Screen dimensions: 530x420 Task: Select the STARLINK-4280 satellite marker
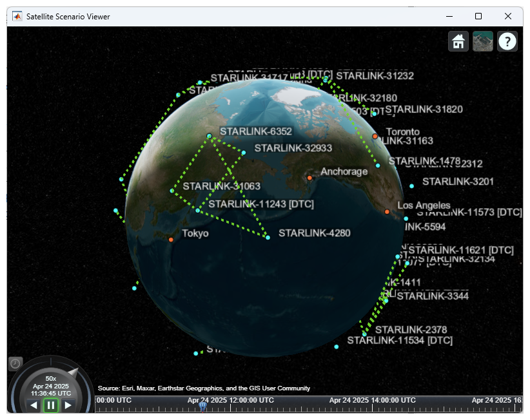[268, 237]
